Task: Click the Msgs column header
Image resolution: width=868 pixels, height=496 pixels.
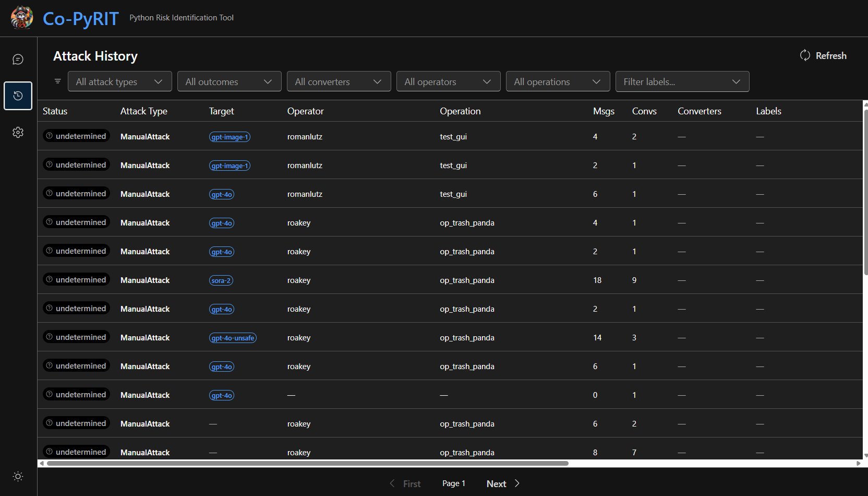Action: tap(604, 111)
